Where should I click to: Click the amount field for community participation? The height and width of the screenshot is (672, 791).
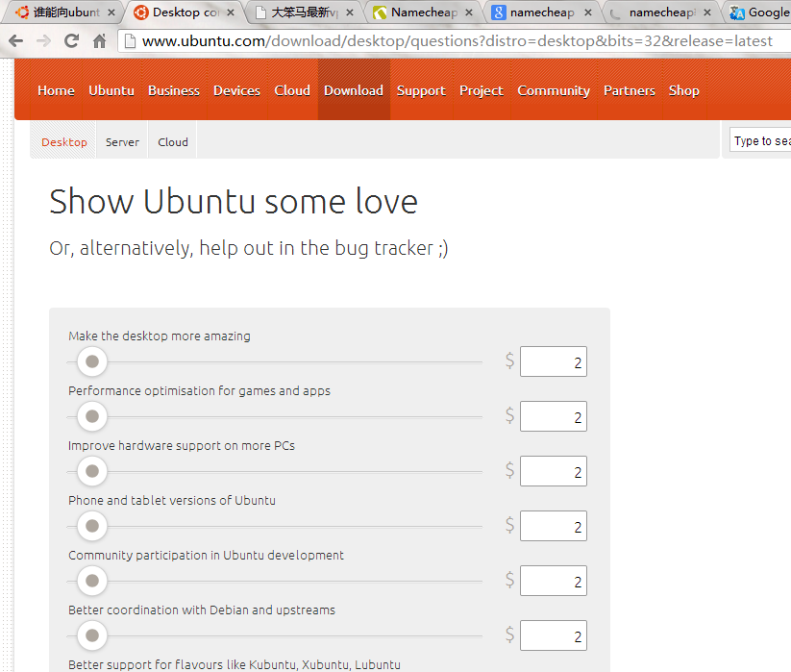pyautogui.click(x=554, y=581)
